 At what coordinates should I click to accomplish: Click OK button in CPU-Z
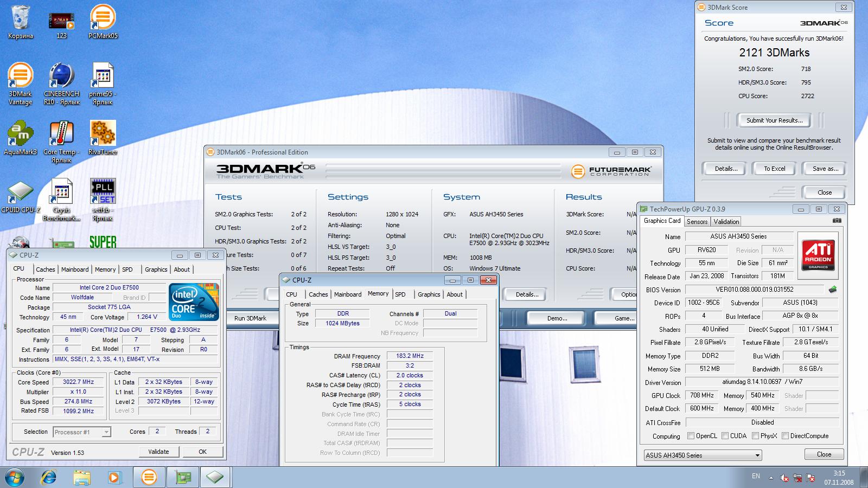point(202,452)
